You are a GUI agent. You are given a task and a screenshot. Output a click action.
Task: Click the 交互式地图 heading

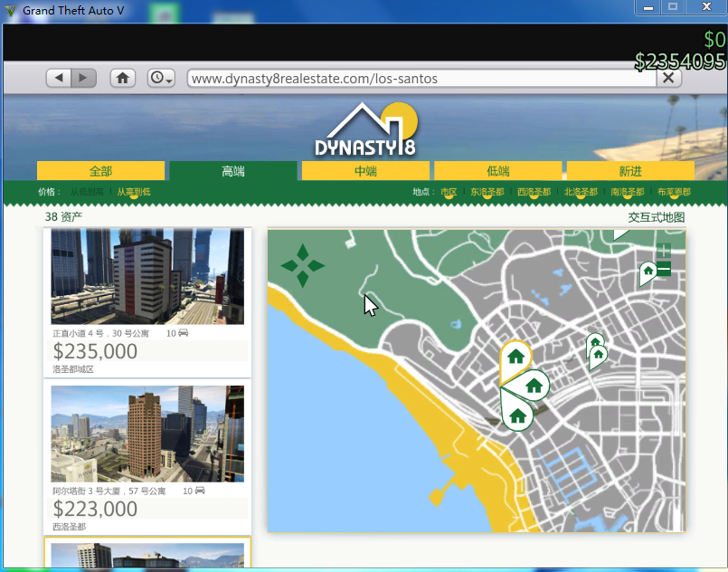click(x=656, y=217)
